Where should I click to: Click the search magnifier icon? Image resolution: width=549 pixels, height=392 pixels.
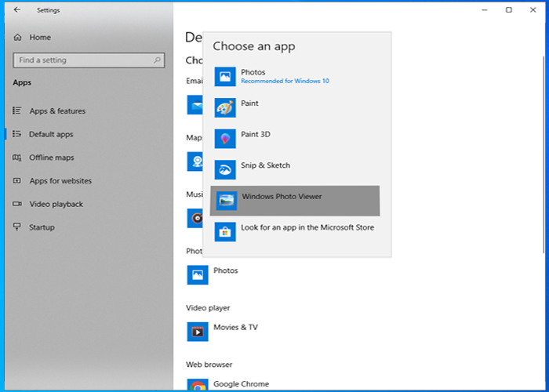[x=157, y=60]
